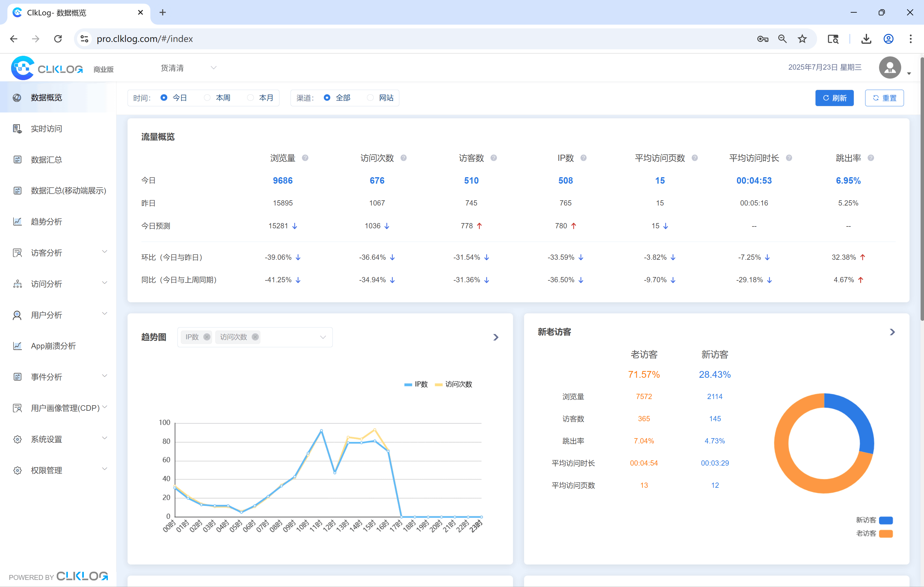Viewport: 924px width, 587px height.
Task: Open the trend metrics dropdown arrow
Action: click(323, 337)
